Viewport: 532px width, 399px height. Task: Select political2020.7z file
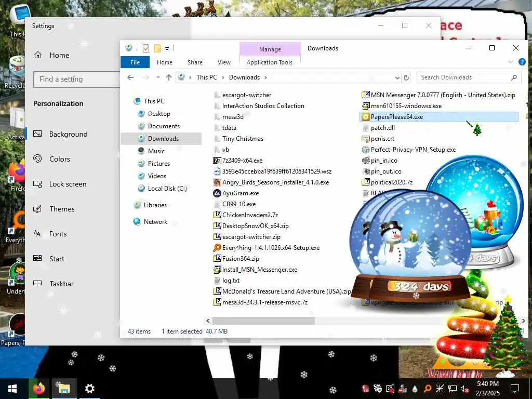[392, 182]
